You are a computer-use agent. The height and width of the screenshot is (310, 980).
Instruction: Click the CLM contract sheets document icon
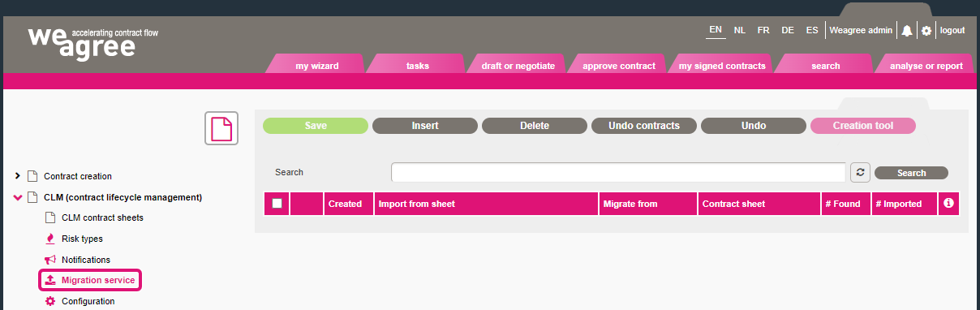click(x=50, y=217)
